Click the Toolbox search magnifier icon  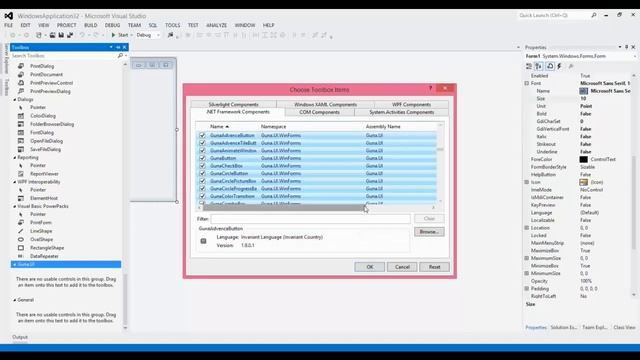click(x=120, y=56)
